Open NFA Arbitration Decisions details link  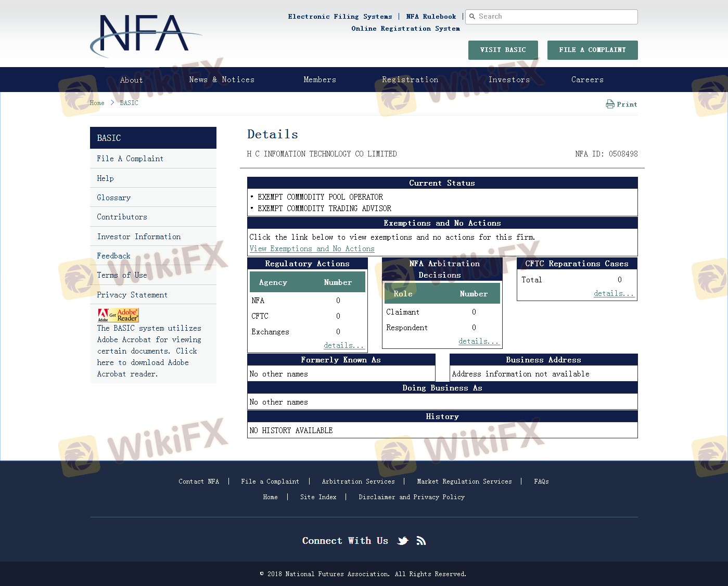478,341
